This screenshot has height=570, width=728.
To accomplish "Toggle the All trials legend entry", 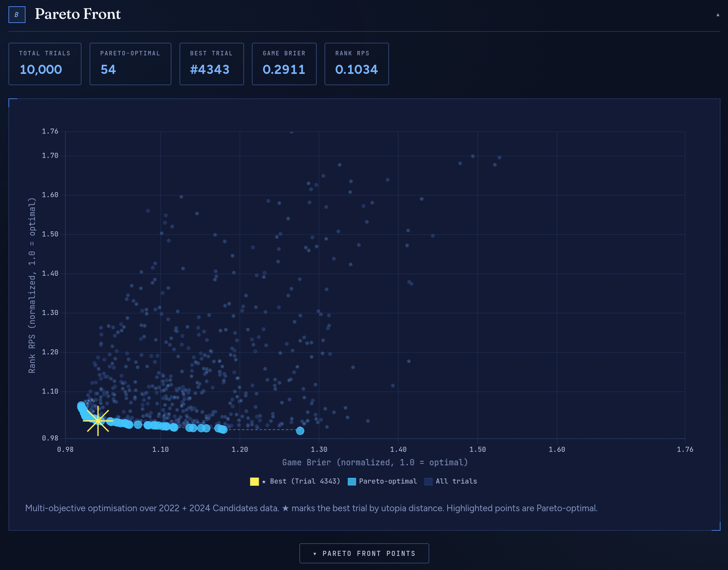I will 456,481.
